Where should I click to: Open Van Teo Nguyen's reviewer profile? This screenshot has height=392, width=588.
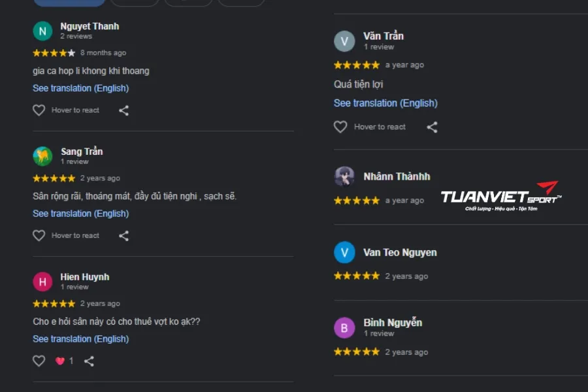[x=400, y=252]
